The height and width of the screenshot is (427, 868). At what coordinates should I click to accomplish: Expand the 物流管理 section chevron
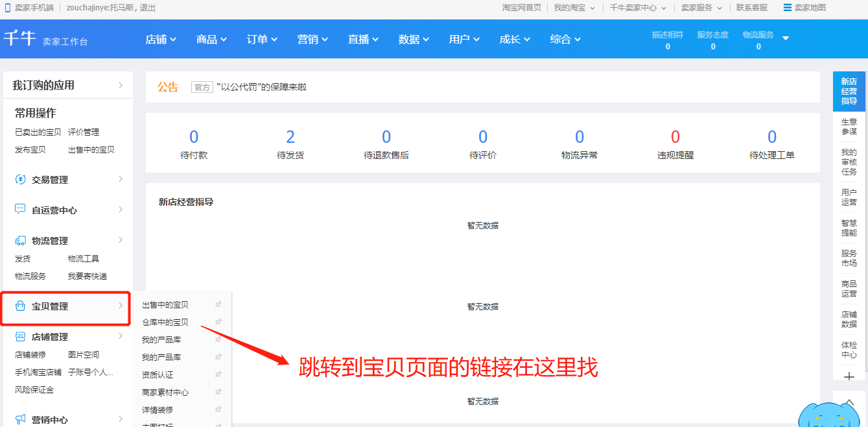(x=121, y=240)
